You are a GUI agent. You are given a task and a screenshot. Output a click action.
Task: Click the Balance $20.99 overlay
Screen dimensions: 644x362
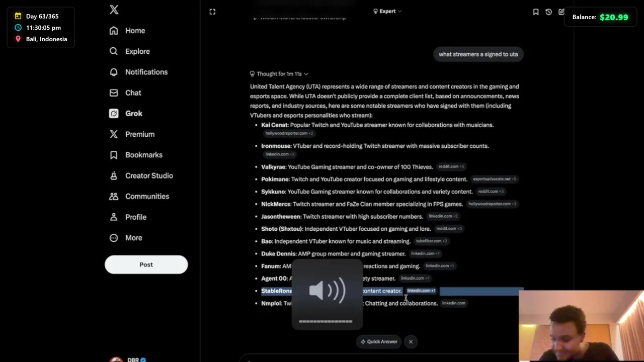pyautogui.click(x=600, y=17)
